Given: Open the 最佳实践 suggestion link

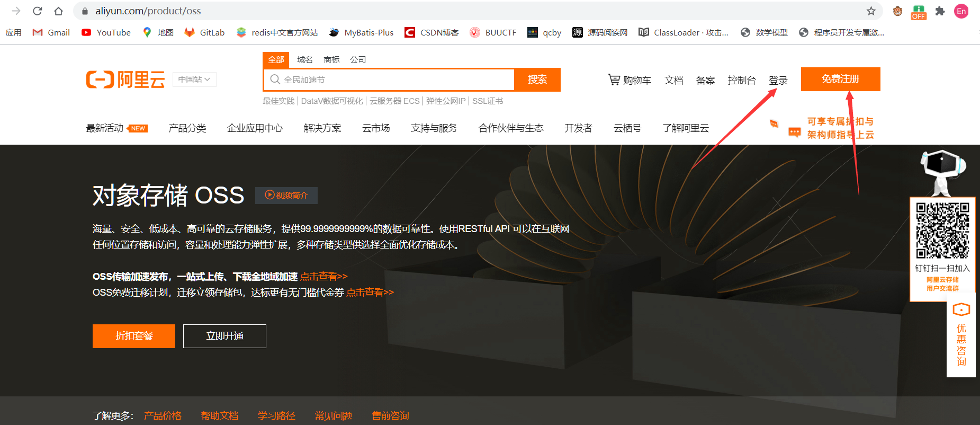Looking at the screenshot, I should [278, 101].
